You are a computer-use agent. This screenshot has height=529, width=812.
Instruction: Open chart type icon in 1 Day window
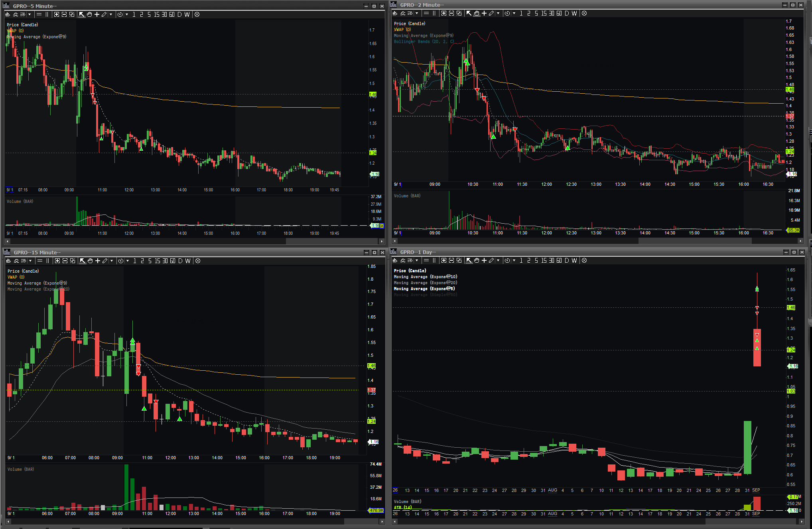click(x=395, y=260)
